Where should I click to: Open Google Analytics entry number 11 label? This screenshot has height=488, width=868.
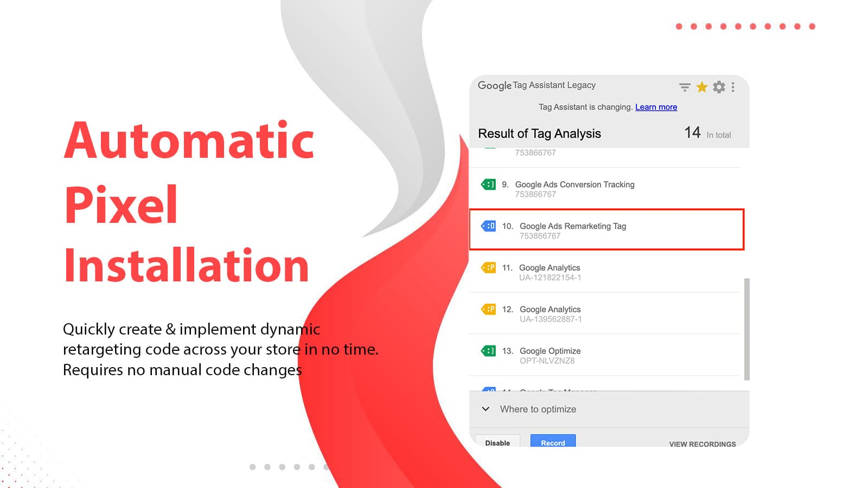(x=549, y=268)
